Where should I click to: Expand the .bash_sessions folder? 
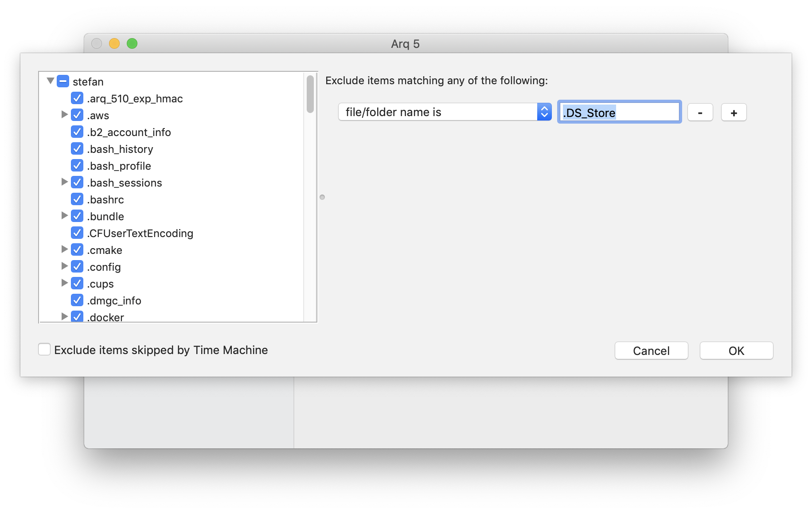pos(64,182)
